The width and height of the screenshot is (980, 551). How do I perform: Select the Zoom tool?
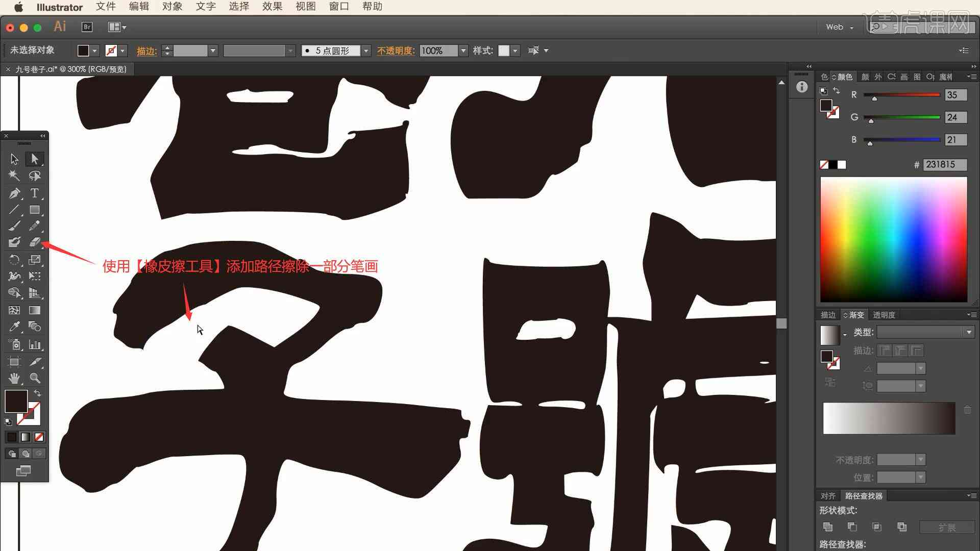(35, 378)
